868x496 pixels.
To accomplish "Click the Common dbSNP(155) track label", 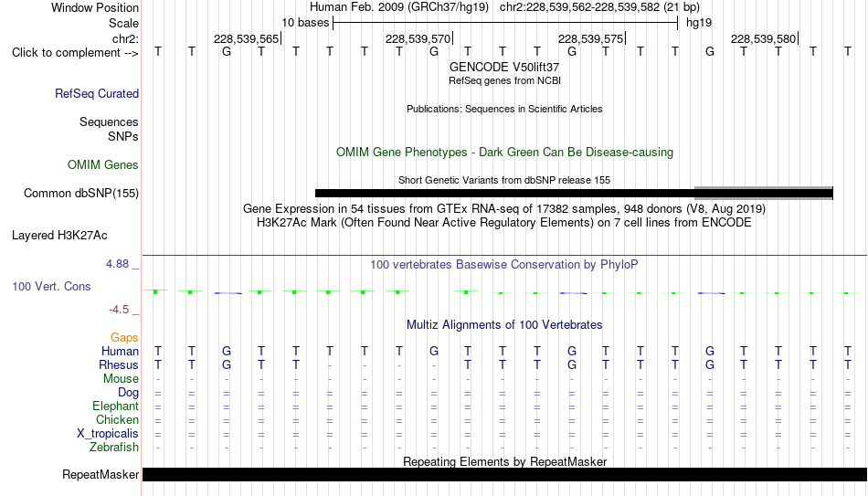I will pyautogui.click(x=81, y=194).
